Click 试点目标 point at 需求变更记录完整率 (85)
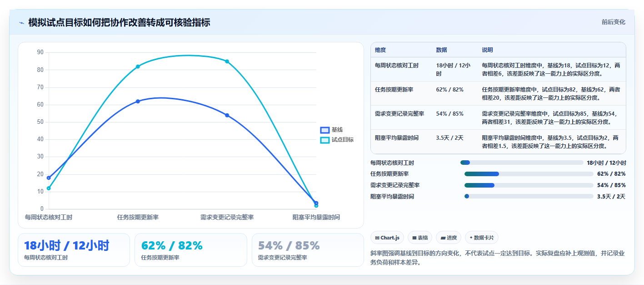 point(227,61)
